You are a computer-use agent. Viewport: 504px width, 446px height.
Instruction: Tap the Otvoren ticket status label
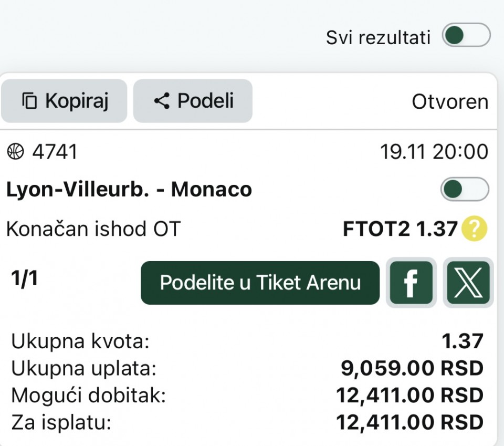(x=450, y=102)
